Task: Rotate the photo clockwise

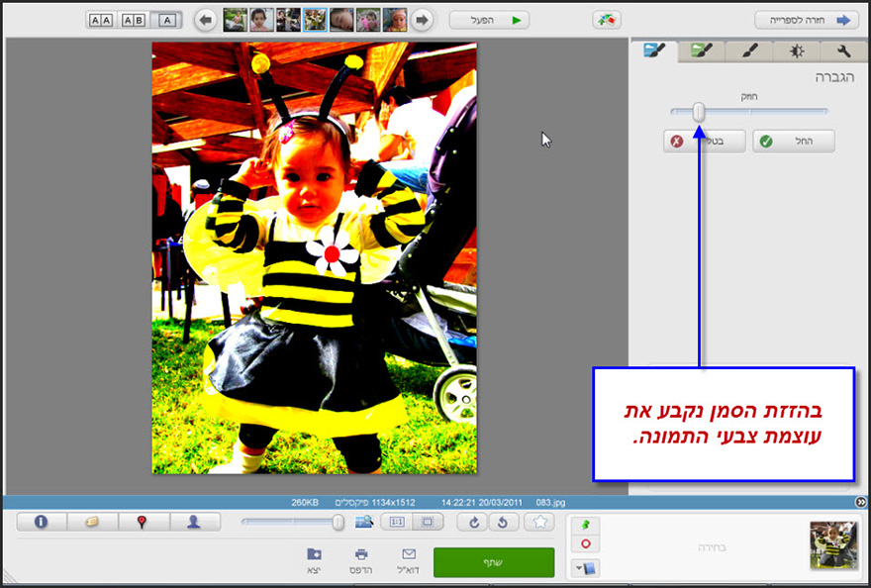Action: (x=473, y=522)
